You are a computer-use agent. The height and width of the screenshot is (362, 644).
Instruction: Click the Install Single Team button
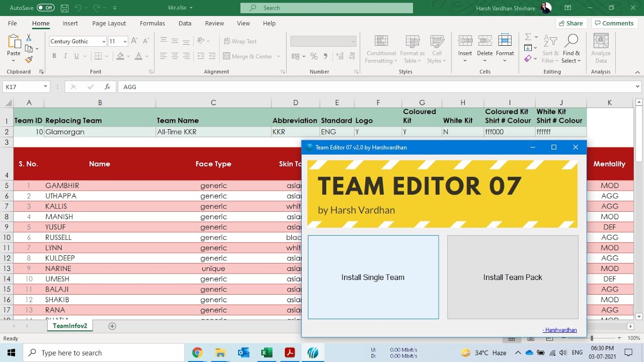(x=373, y=277)
